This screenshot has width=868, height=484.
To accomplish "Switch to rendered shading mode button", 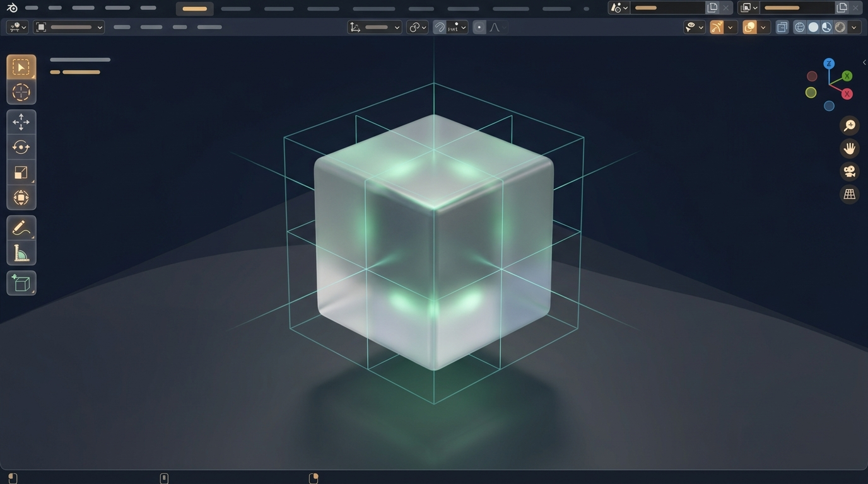I will pos(840,27).
